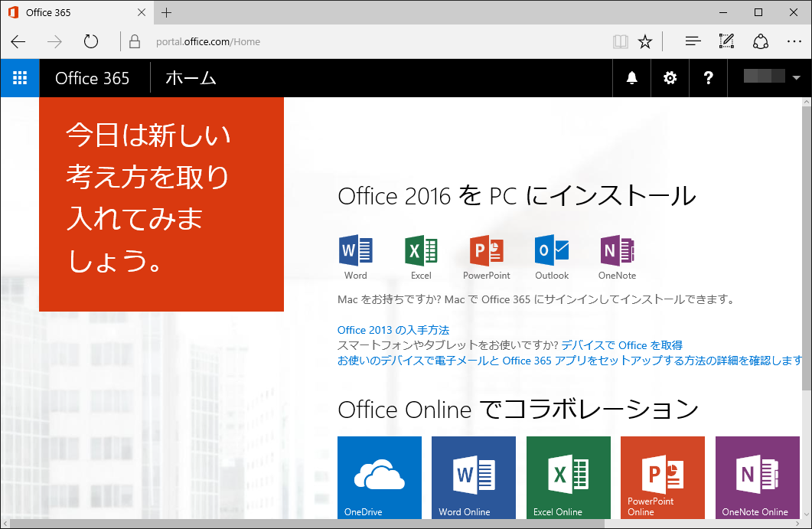812x529 pixels.
Task: Click the Office 365 header title
Action: [92, 78]
